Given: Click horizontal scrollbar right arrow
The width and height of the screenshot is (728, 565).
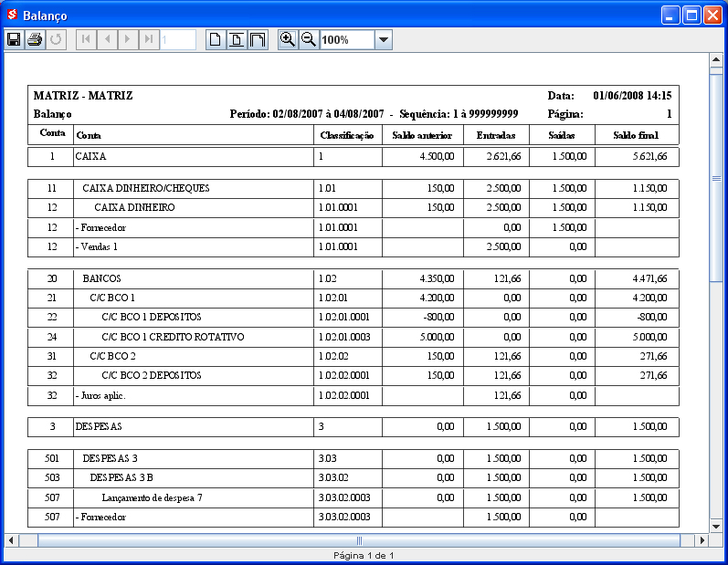Looking at the screenshot, I should click(x=702, y=540).
